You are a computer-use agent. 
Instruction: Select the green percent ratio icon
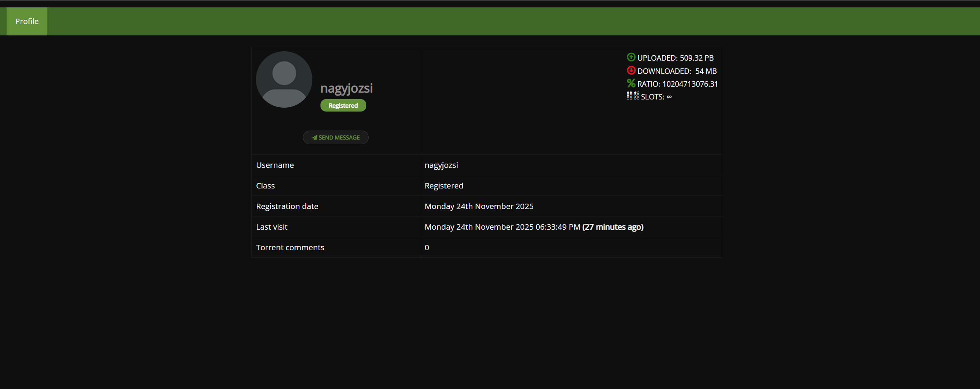click(631, 83)
